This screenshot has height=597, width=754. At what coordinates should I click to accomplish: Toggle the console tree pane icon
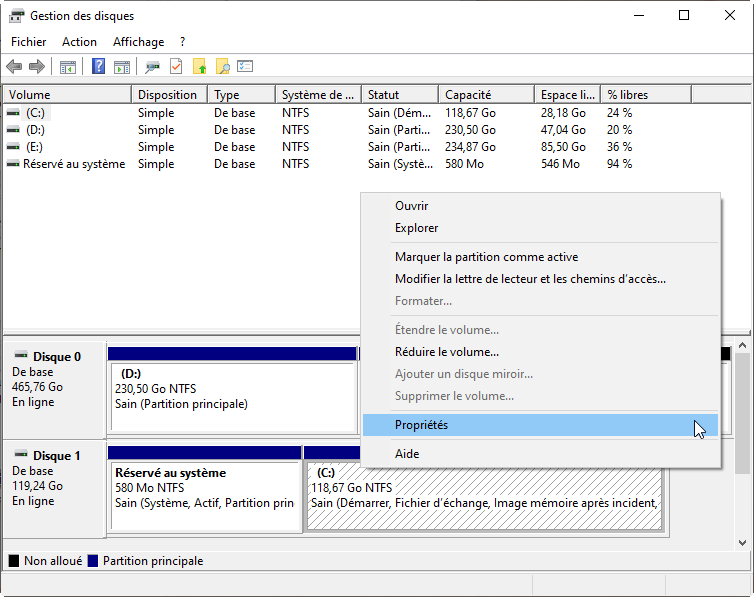tap(68, 67)
